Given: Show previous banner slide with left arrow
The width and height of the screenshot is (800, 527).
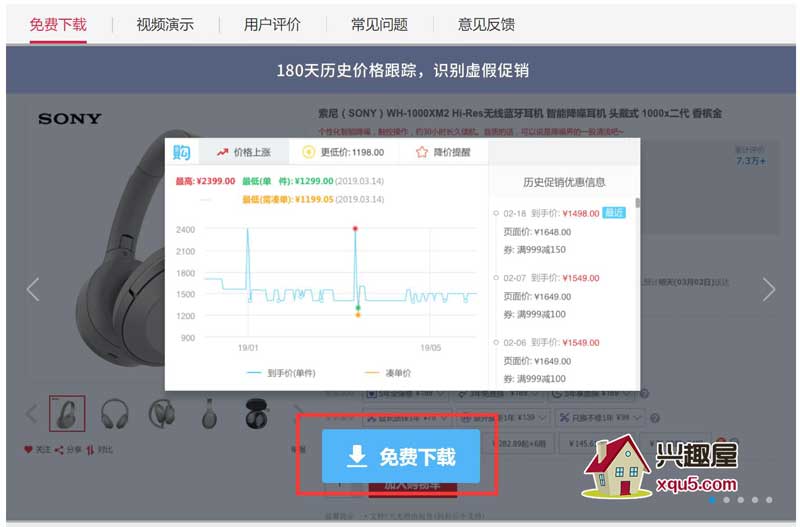Looking at the screenshot, I should point(33,289).
